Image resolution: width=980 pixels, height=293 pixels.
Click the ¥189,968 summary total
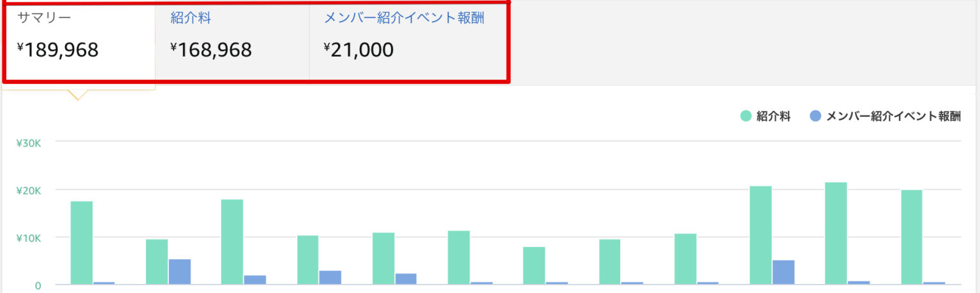click(58, 50)
